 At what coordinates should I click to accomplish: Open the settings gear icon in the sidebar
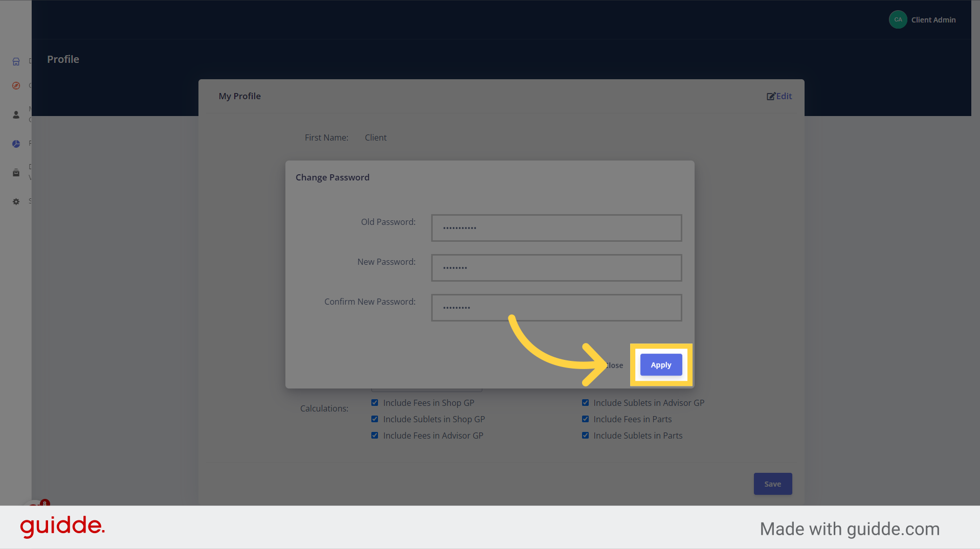[16, 201]
